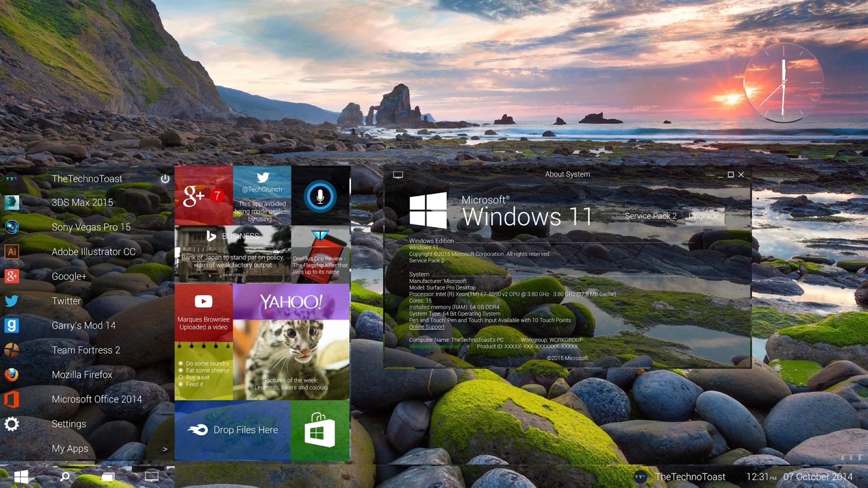868x488 pixels.
Task: Launch the Microsoft Office 2014 icon
Action: [x=12, y=399]
